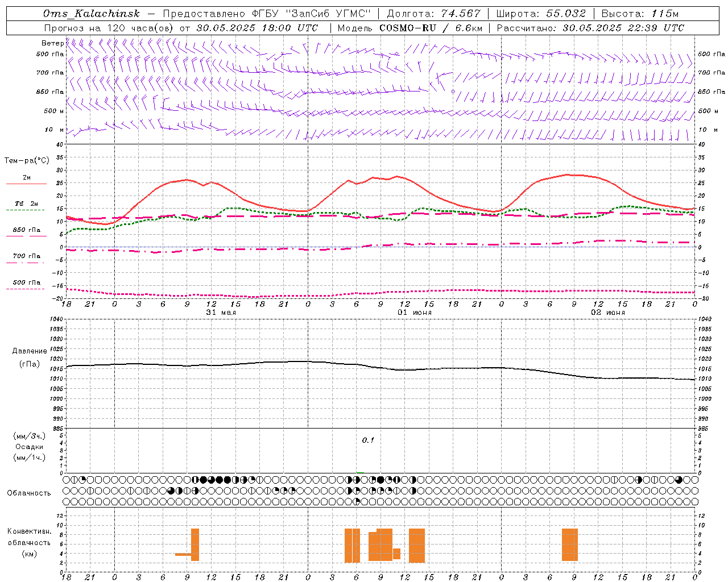Click the forecast start time 30.05.2025 18:00 UTC
This screenshot has height=582, width=728.
click(257, 28)
